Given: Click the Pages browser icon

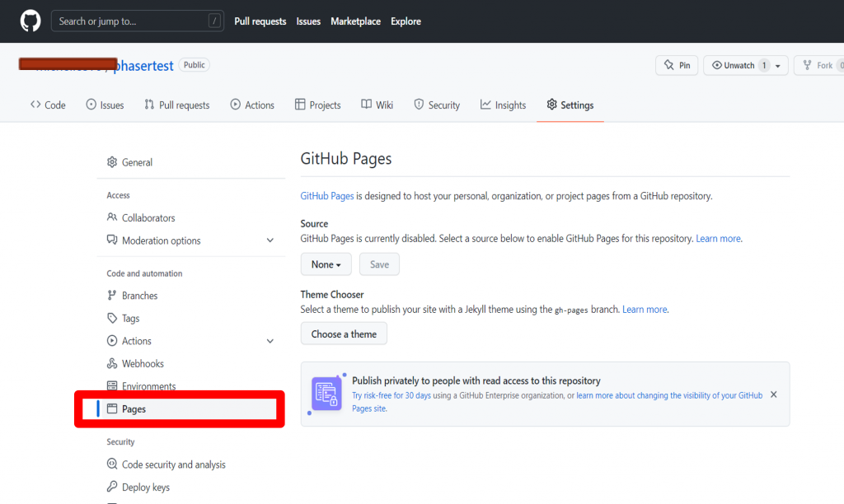Looking at the screenshot, I should tap(112, 408).
